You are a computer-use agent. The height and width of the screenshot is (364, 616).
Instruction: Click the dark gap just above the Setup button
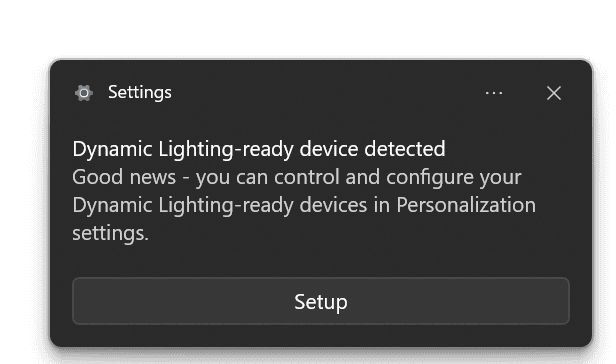321,263
